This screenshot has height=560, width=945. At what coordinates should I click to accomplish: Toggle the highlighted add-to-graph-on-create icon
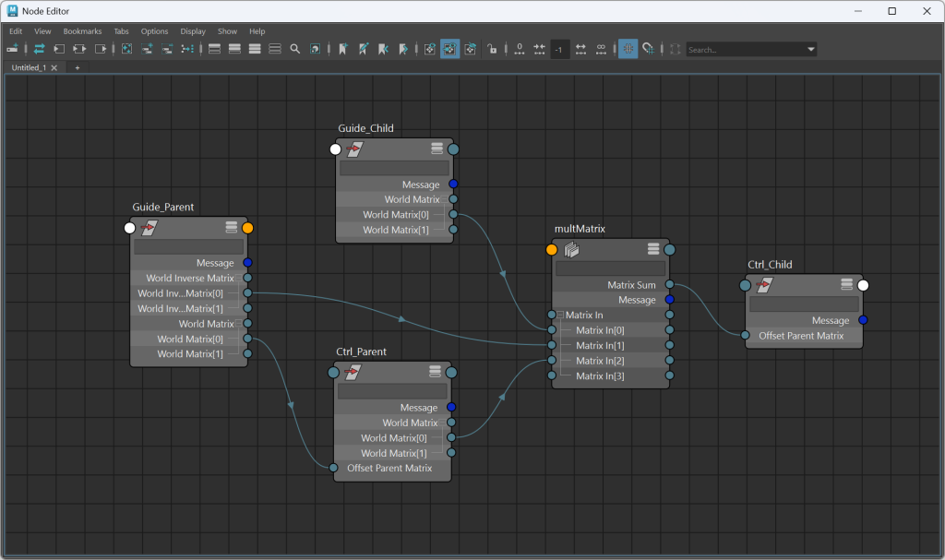449,49
